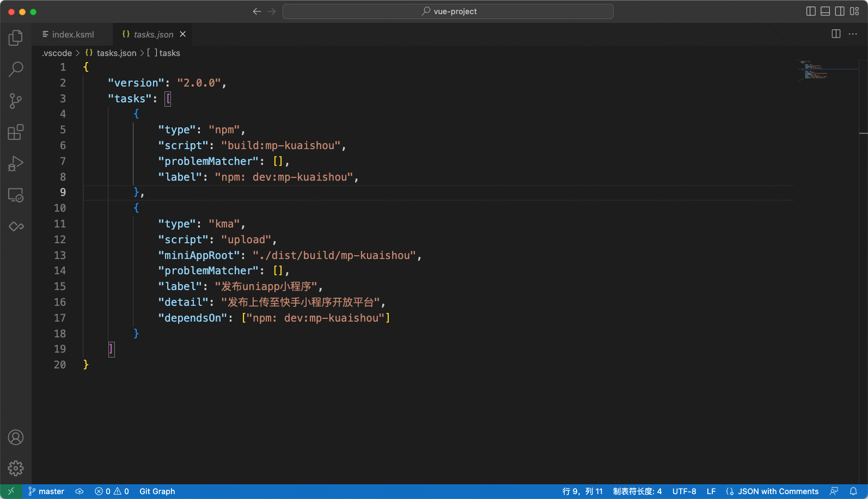The image size is (868, 499).
Task: Open the Run and Debug view
Action: tap(16, 163)
